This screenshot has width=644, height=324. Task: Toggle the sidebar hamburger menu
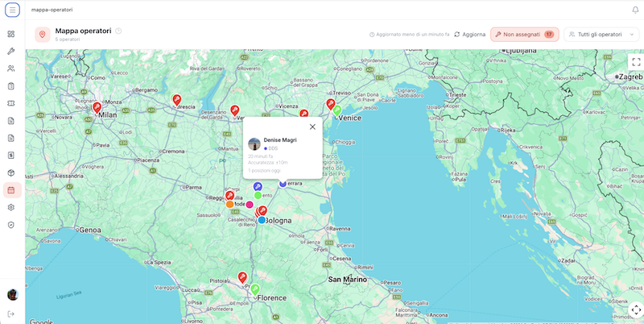click(x=12, y=10)
